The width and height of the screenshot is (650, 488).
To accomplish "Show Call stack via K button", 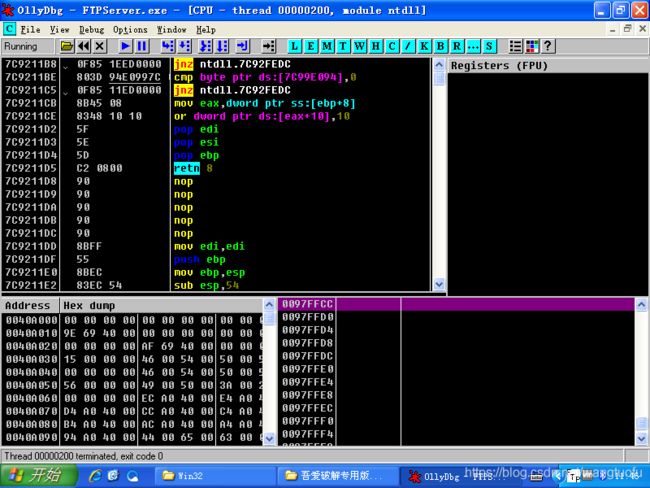I will tap(424, 46).
